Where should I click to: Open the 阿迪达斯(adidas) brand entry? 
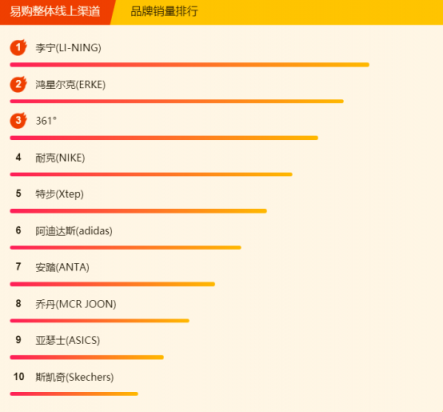click(x=74, y=231)
